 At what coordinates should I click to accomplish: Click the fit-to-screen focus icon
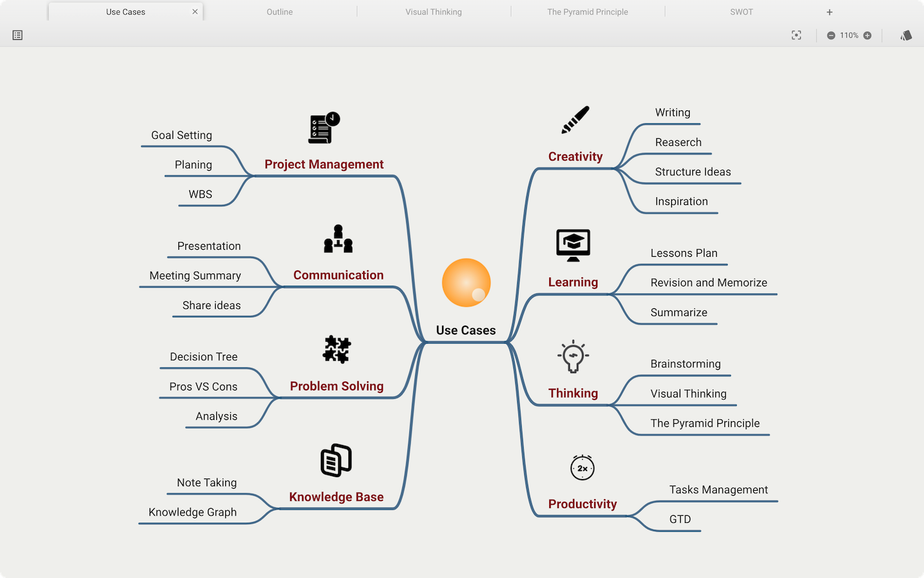point(796,35)
